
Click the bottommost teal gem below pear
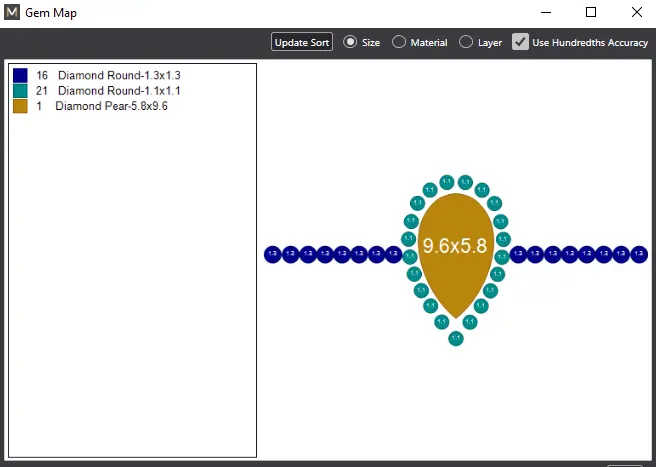click(x=456, y=338)
